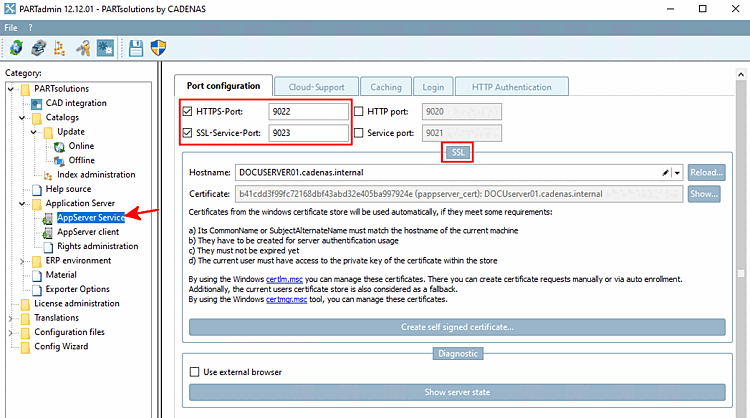Collapse the PARTsolutions root node
The width and height of the screenshot is (750, 418).
click(11, 89)
